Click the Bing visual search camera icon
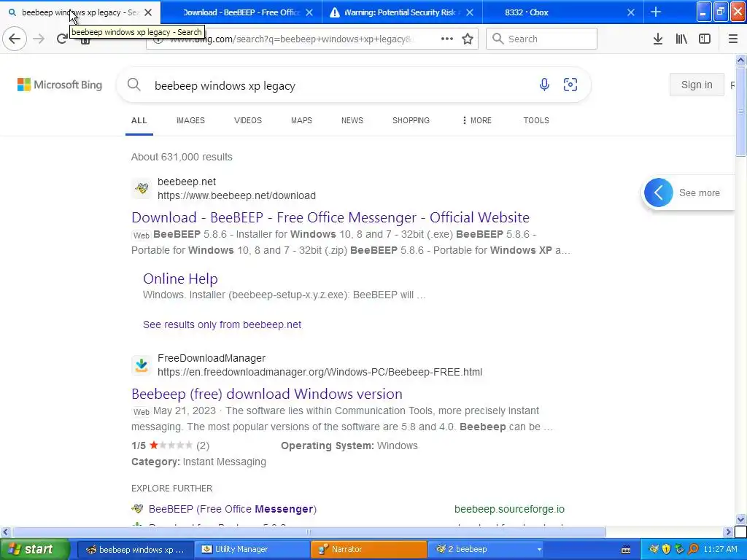Viewport: 747px width, 560px height. tap(570, 85)
